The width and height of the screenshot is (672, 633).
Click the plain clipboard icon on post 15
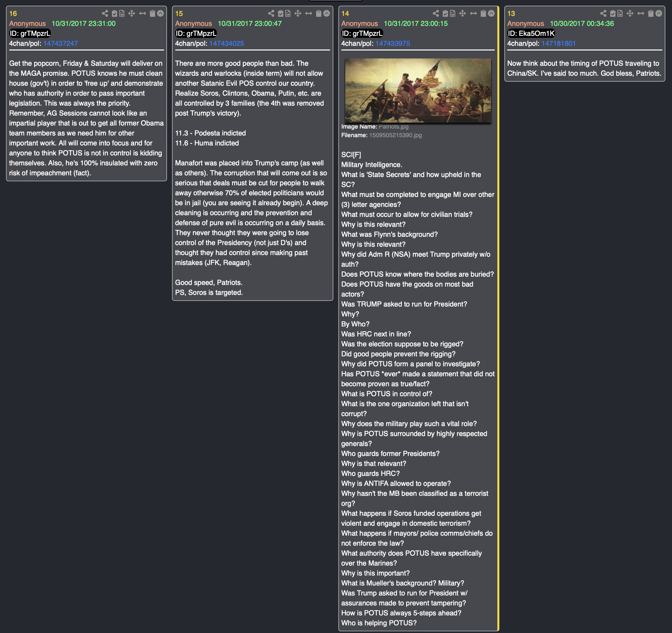[318, 14]
